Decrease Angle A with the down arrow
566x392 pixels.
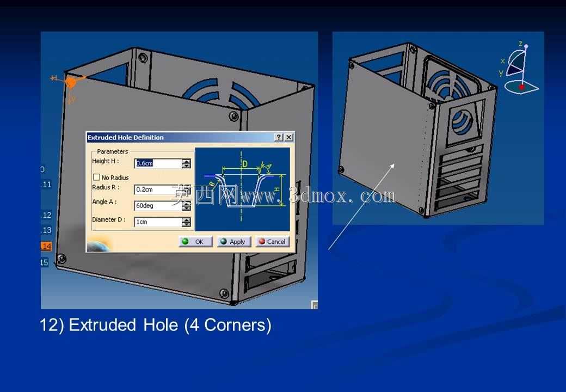point(186,209)
